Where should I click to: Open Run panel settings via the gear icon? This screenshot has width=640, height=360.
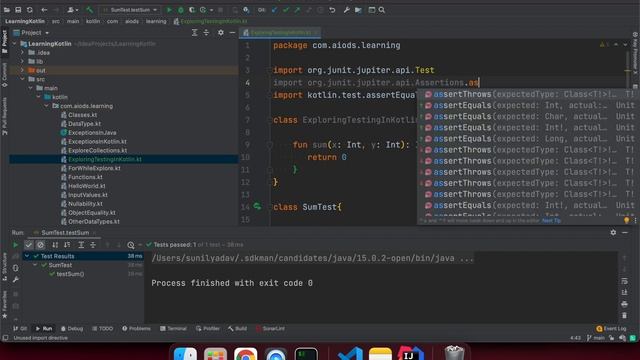(x=613, y=233)
